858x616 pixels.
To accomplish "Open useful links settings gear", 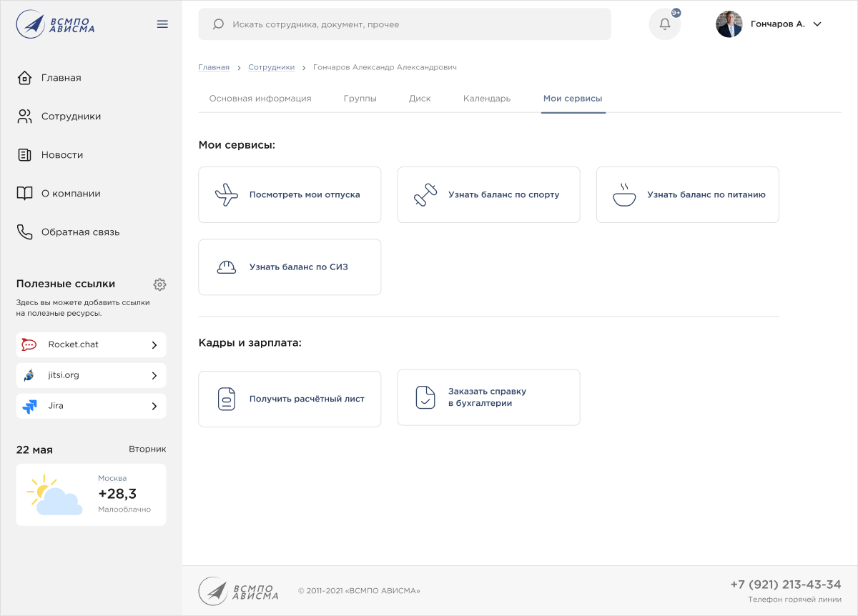I will 160,284.
